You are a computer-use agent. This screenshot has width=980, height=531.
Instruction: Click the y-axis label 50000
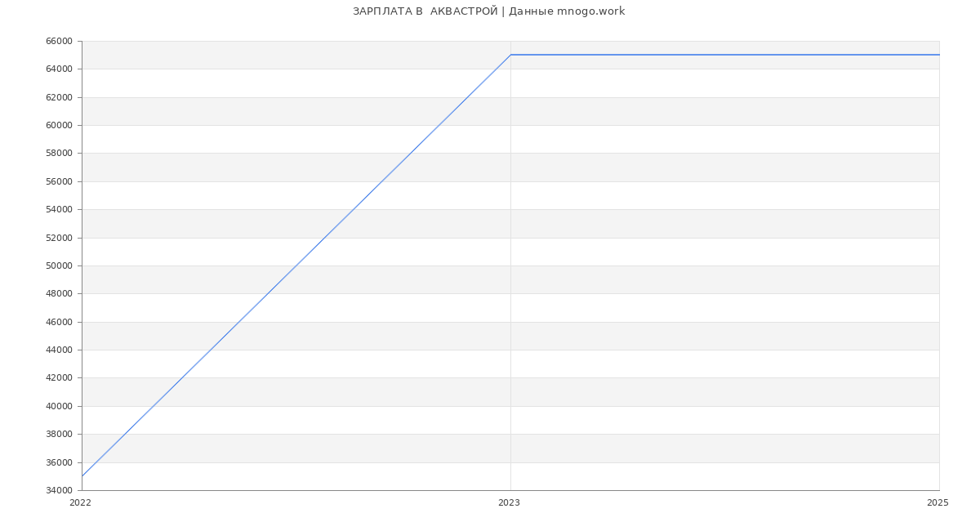59,265
